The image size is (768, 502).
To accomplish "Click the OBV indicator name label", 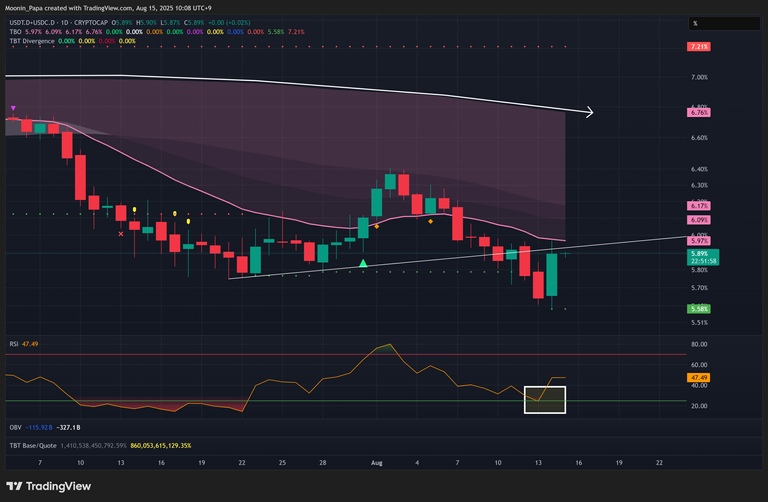I will 15,428.
